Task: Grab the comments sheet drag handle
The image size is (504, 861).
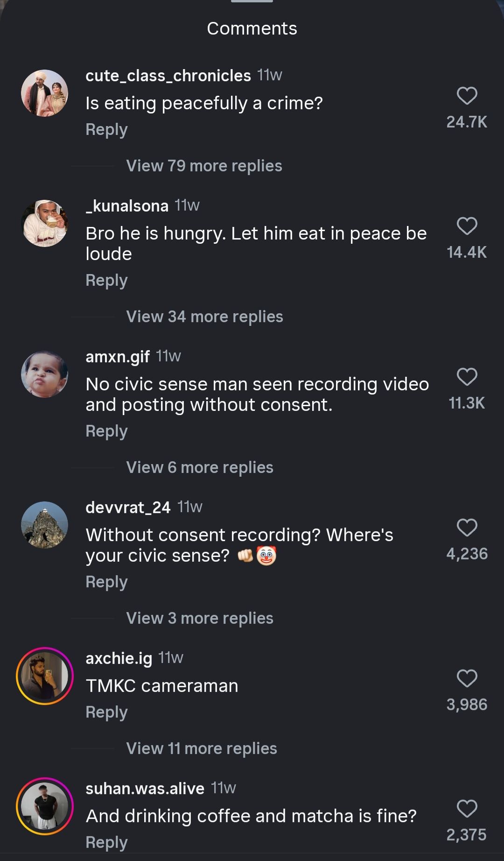Action: pos(252,1)
